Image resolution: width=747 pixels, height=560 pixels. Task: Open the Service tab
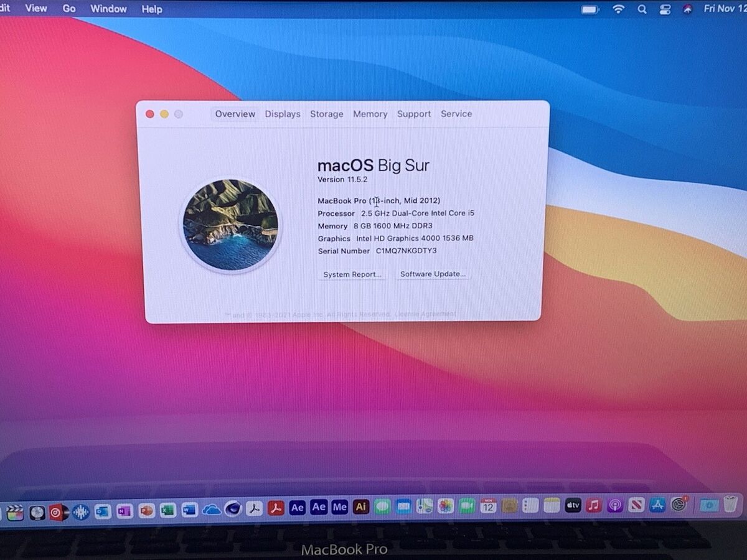[x=456, y=114]
